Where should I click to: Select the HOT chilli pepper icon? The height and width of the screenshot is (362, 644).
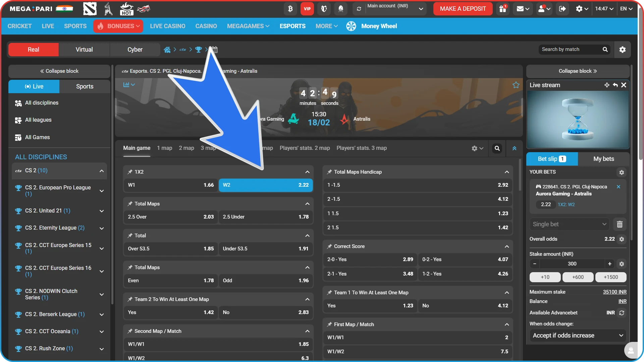click(x=127, y=9)
